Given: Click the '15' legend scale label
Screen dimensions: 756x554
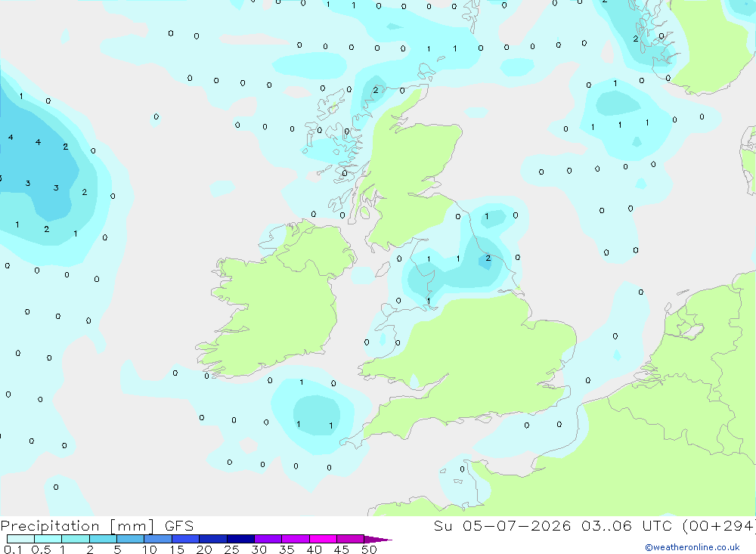Looking at the screenshot, I should tap(177, 549).
